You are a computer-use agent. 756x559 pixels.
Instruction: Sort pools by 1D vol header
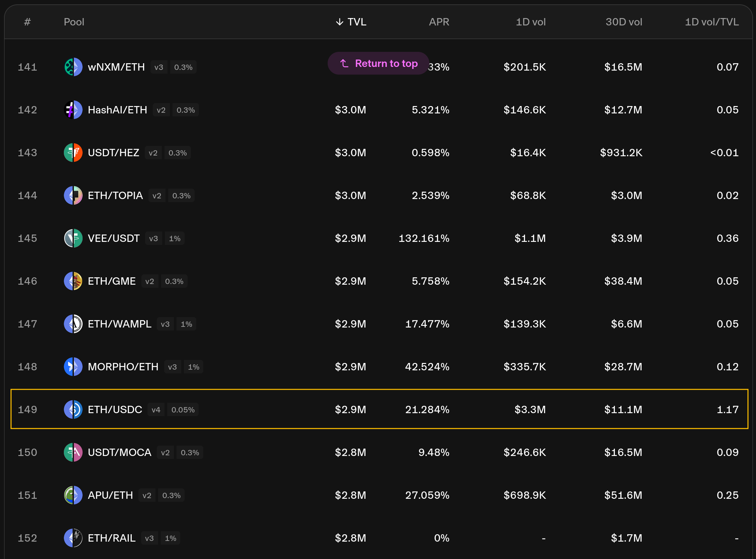pyautogui.click(x=530, y=22)
